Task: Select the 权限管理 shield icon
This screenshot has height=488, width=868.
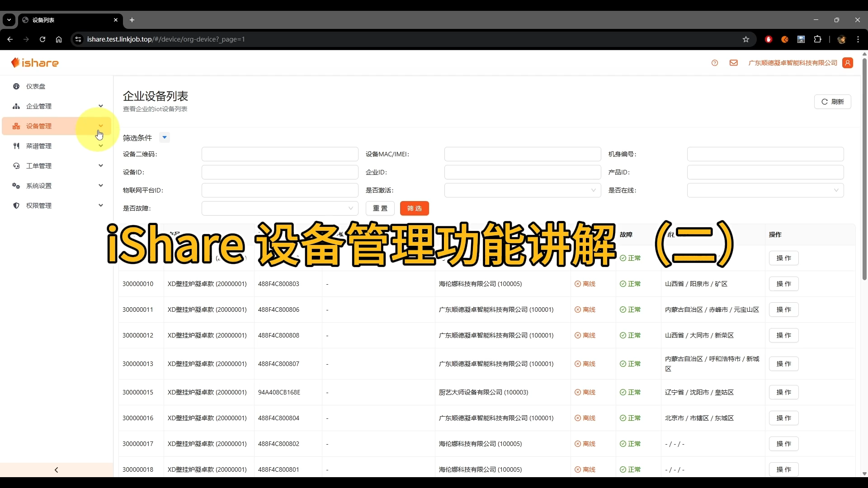Action: tap(16, 206)
